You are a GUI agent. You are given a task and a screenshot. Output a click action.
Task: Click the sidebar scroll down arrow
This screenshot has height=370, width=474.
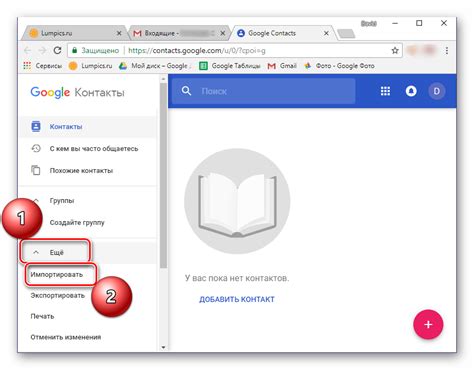click(163, 347)
